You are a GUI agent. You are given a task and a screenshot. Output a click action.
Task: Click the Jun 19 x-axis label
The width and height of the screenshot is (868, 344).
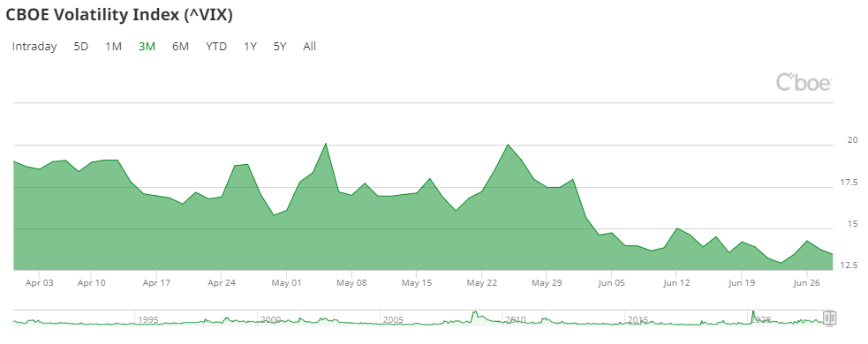pyautogui.click(x=741, y=283)
